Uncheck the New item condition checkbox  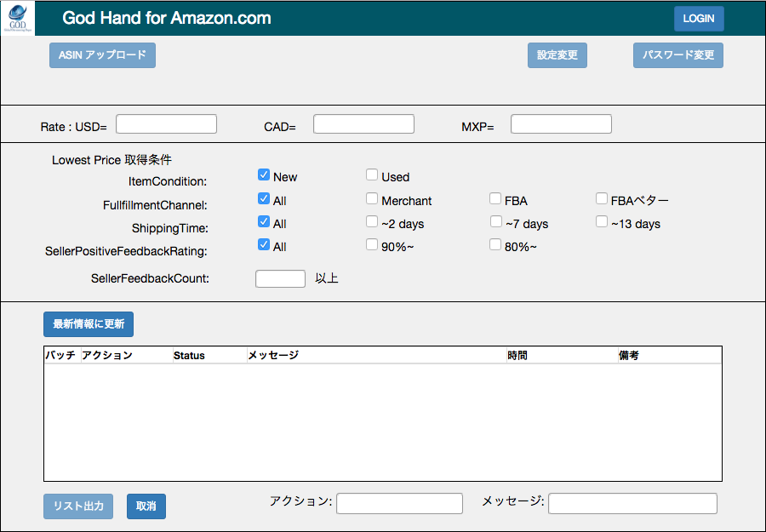(x=264, y=174)
